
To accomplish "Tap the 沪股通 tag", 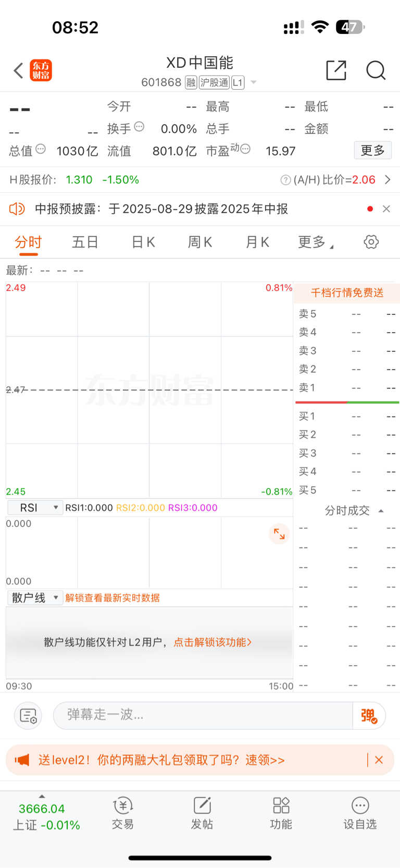I will (214, 82).
